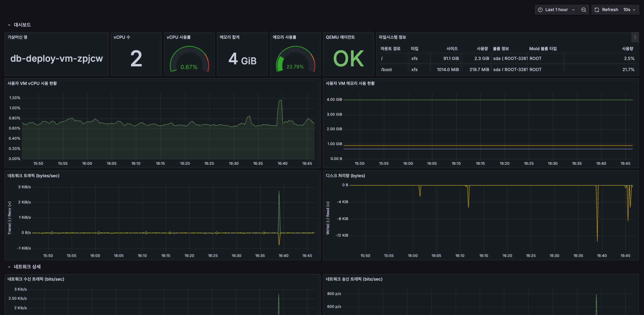Open the 파일시스템 정보 panel three-dot menu
The width and height of the screenshot is (644, 315).
click(x=635, y=37)
